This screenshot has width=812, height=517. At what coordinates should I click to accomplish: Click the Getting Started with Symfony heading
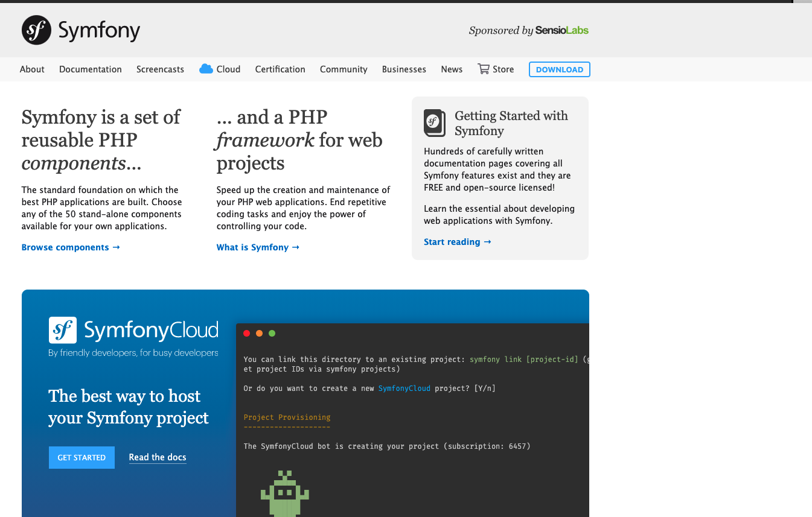511,123
